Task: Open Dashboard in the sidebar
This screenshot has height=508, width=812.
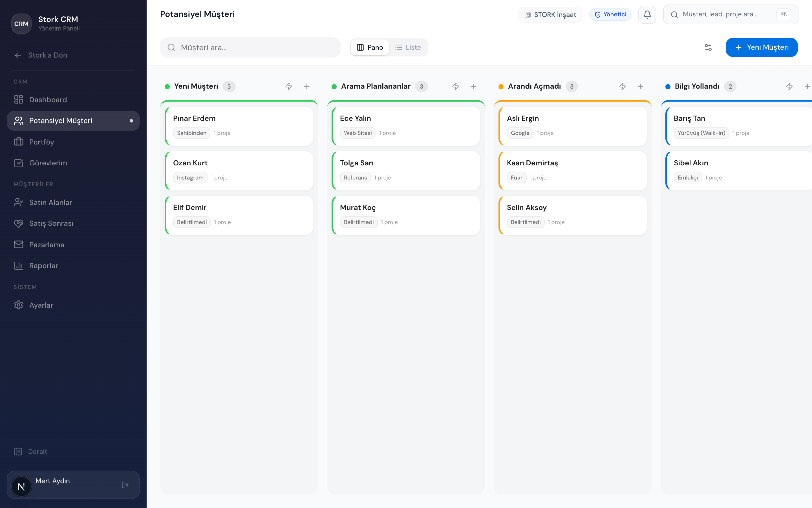Action: [73, 100]
